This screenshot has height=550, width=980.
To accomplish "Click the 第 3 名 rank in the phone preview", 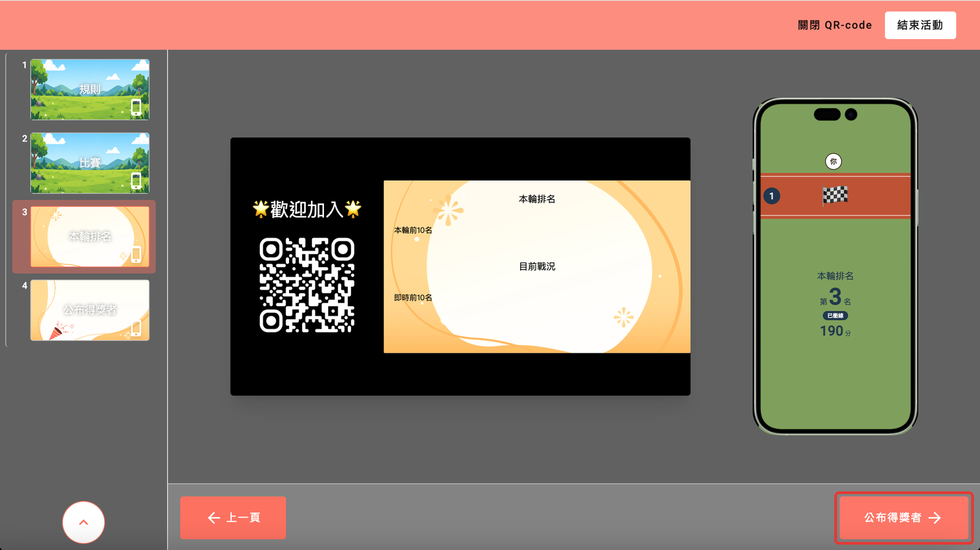I will tap(835, 298).
